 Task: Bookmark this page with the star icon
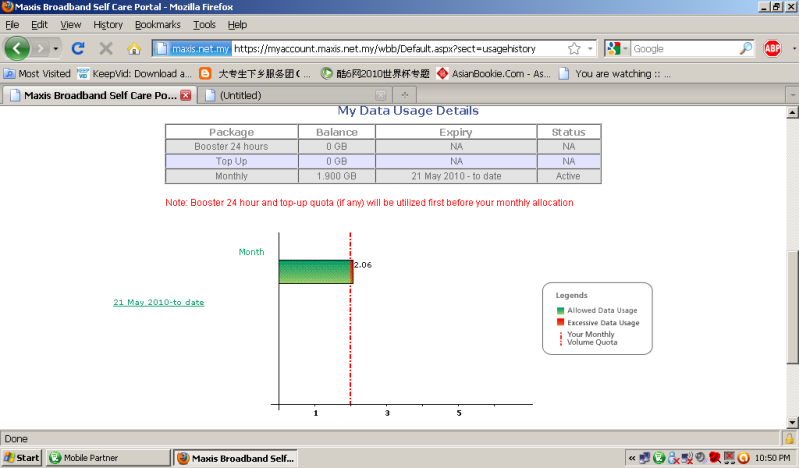point(574,48)
